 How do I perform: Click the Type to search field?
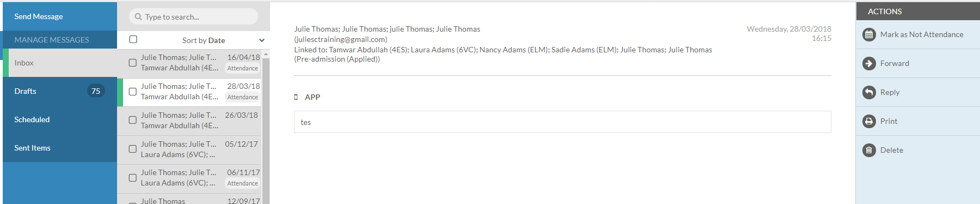(194, 16)
